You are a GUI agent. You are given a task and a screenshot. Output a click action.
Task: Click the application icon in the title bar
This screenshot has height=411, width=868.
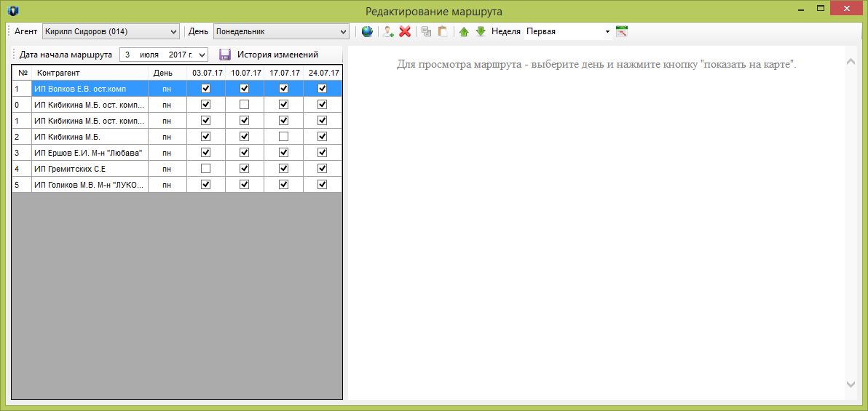pyautogui.click(x=14, y=10)
